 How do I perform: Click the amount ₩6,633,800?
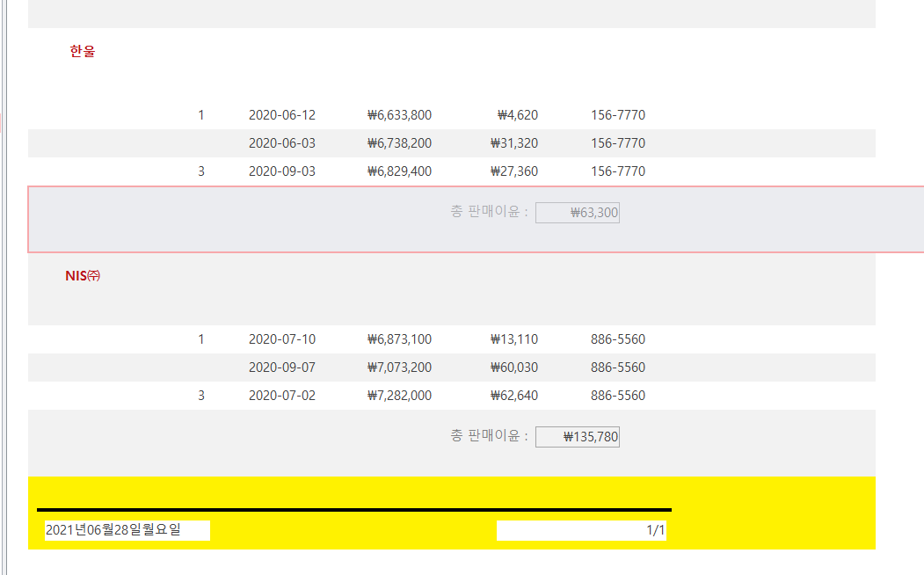tap(399, 115)
